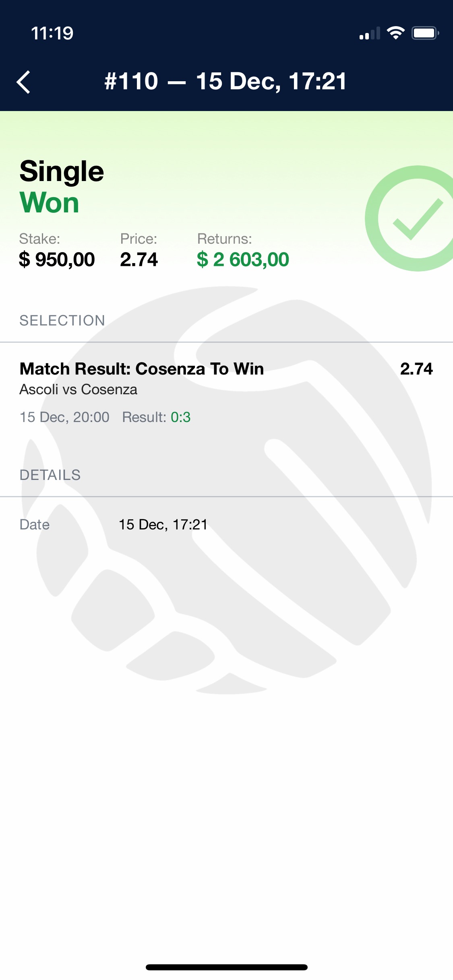Tap the price value 2.74 under Price
This screenshot has width=453, height=980.
(x=139, y=259)
